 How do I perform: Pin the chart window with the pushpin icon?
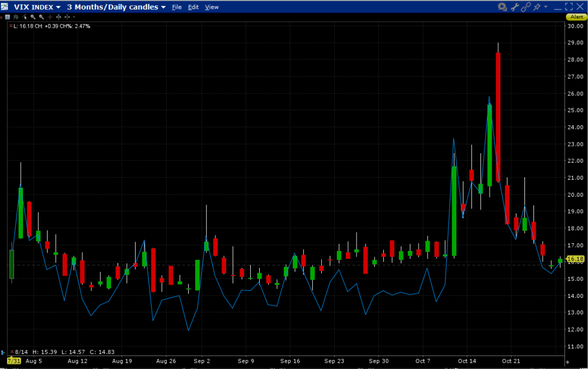pyautogui.click(x=537, y=7)
